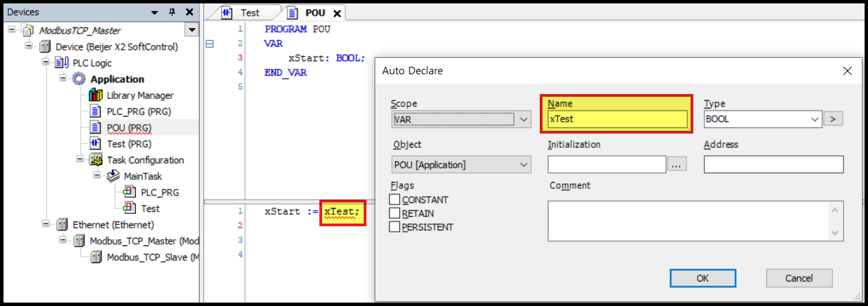Select Library Manager in the tree
Image resolution: width=868 pixels, height=306 pixels.
[140, 95]
